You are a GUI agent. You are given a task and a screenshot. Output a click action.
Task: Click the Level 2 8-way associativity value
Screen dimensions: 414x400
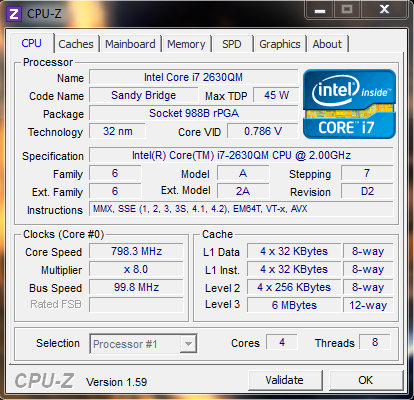[x=368, y=287]
